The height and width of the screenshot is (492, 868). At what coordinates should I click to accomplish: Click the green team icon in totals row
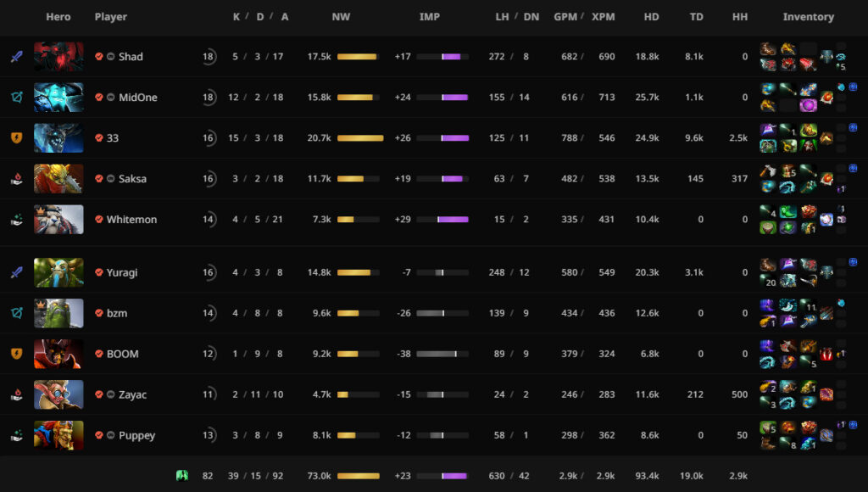click(181, 476)
